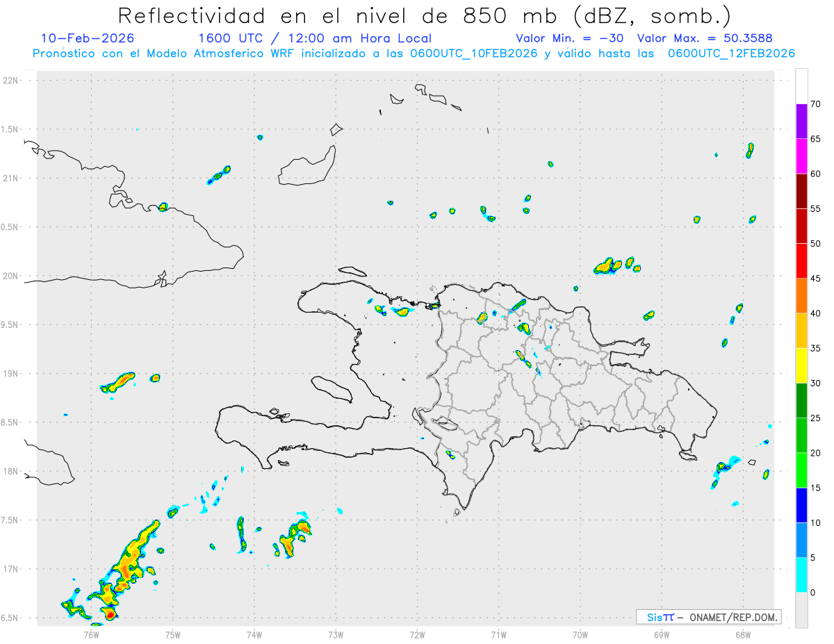Pick the orange 40–45 dBZ color band
This screenshot has height=644, width=834.
pos(801,296)
